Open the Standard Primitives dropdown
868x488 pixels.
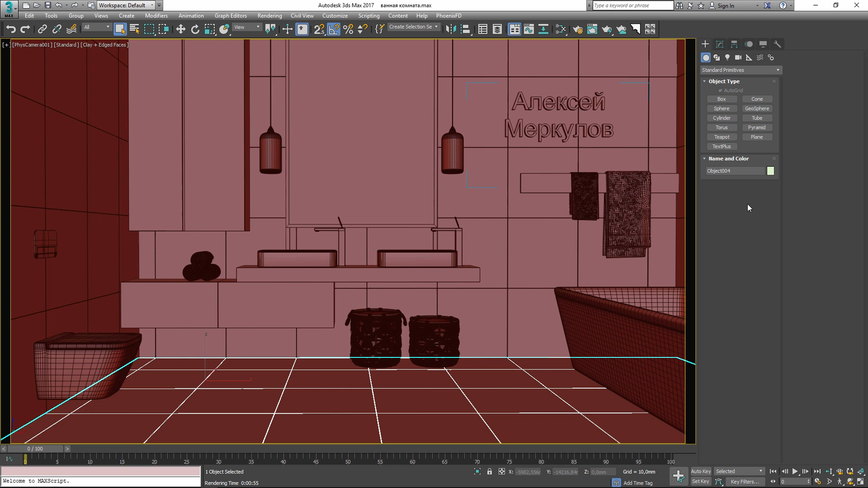(740, 70)
